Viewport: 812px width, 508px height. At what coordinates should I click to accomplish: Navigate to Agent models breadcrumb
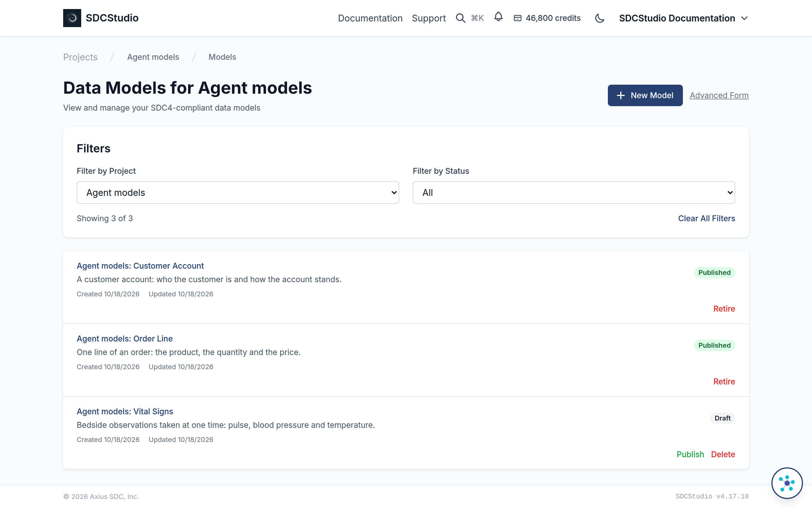pyautogui.click(x=153, y=57)
